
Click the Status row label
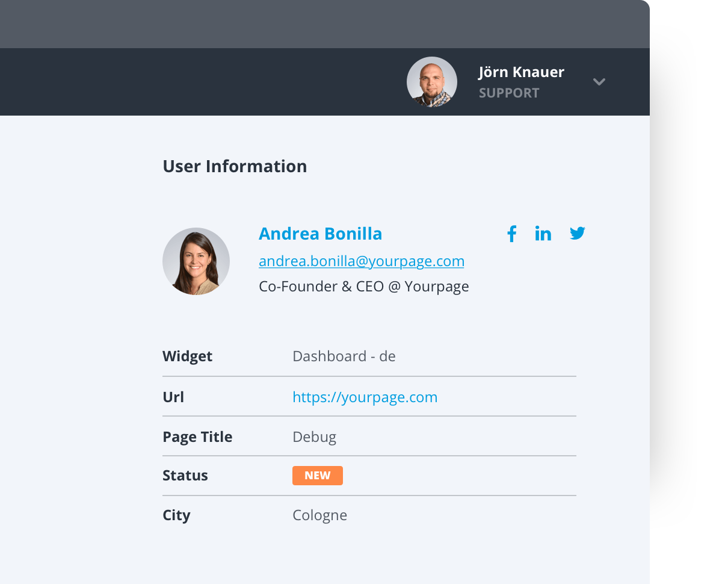coord(185,476)
